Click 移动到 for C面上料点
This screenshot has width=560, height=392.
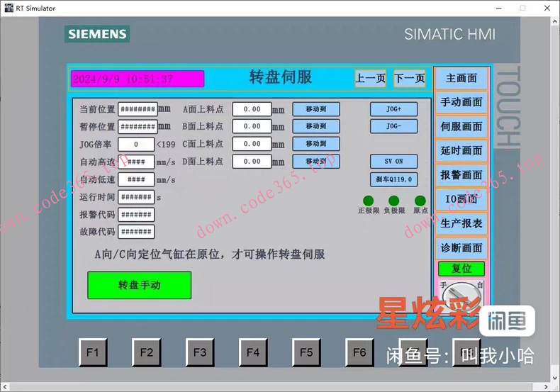(316, 144)
